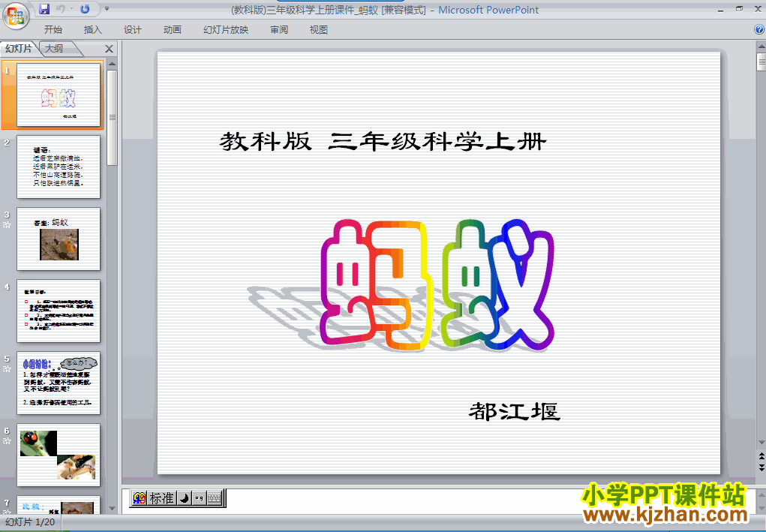The height and width of the screenshot is (532, 766).
Task: Open the undo history dropdown arrow
Action: point(71,9)
